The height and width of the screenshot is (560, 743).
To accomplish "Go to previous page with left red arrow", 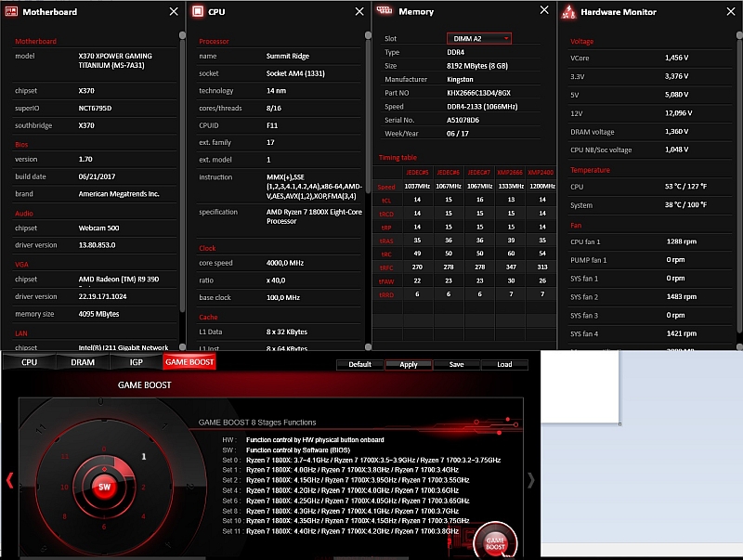I will point(9,480).
